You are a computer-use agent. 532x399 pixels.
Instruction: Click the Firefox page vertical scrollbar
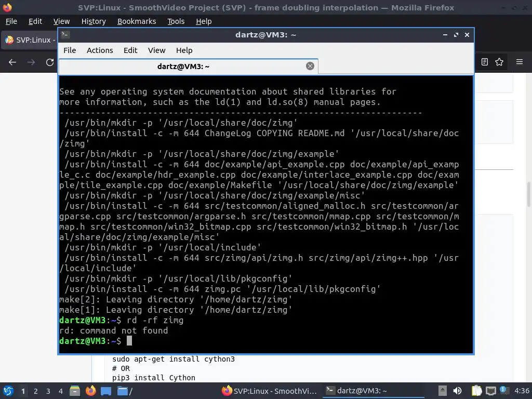528,194
